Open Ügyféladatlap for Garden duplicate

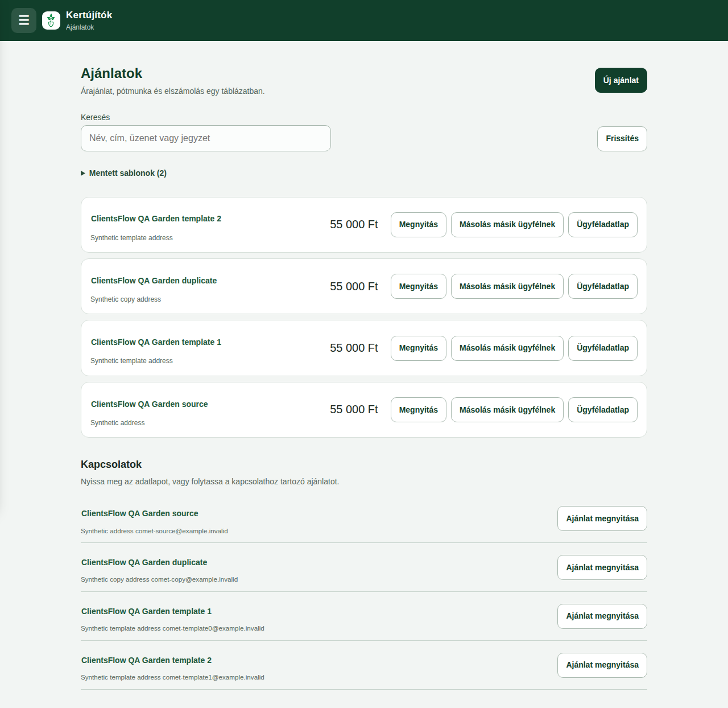click(603, 286)
